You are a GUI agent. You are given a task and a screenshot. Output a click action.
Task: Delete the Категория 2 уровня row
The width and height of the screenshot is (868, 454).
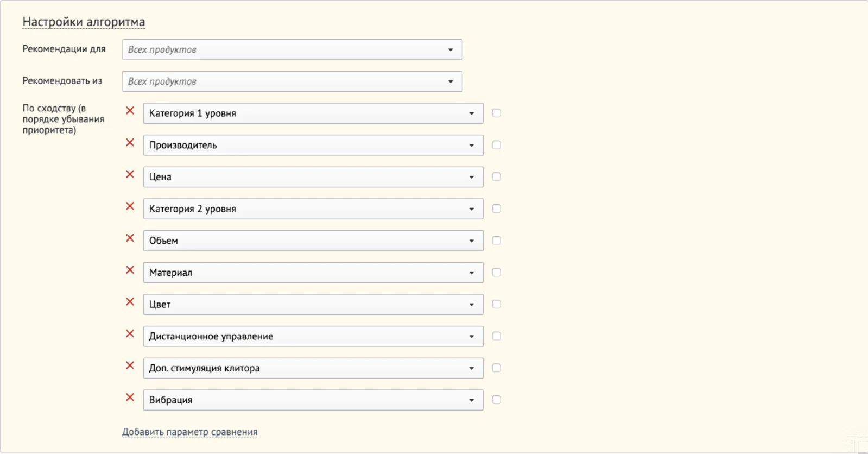(x=130, y=206)
